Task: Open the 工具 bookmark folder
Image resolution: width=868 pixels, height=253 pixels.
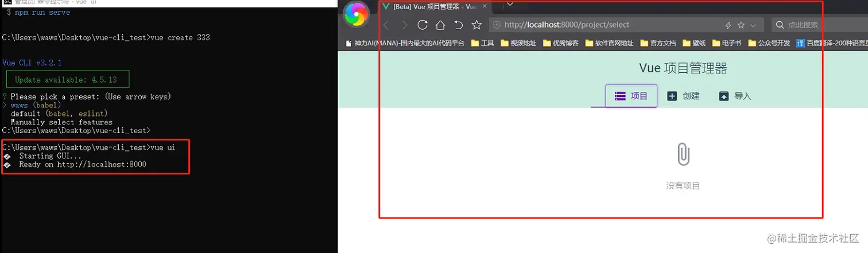Action: pos(482,43)
